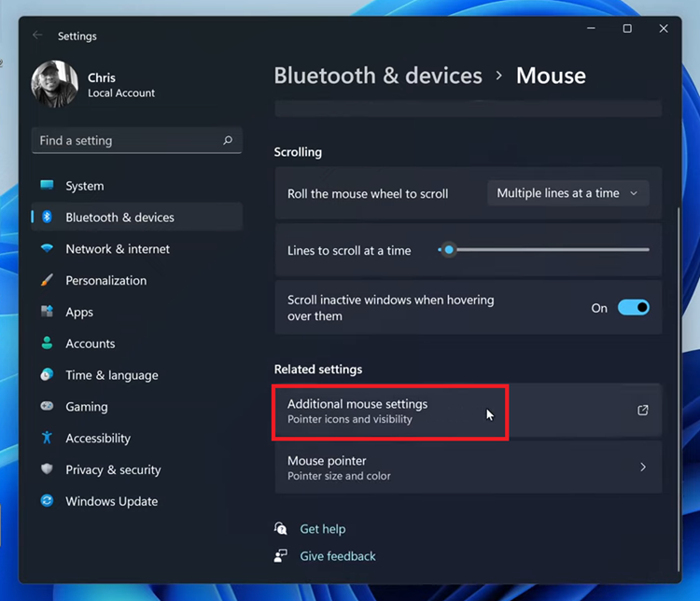Click the Network wifi icon
This screenshot has height=601, width=700.
tap(47, 248)
